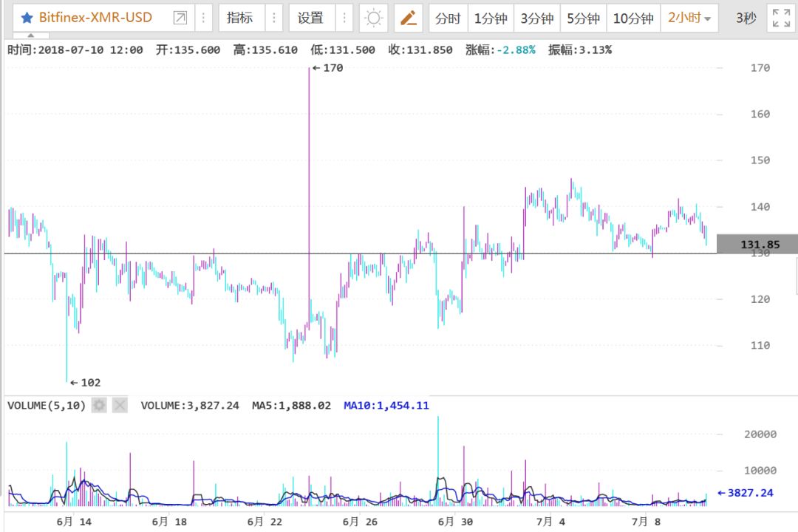Switch to the 5分钟 interval
The image size is (798, 532).
[583, 18]
